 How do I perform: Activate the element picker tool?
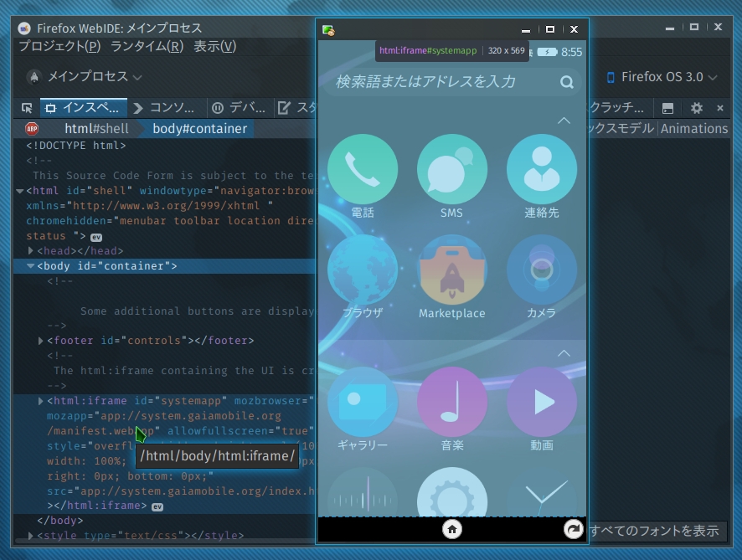[x=27, y=108]
